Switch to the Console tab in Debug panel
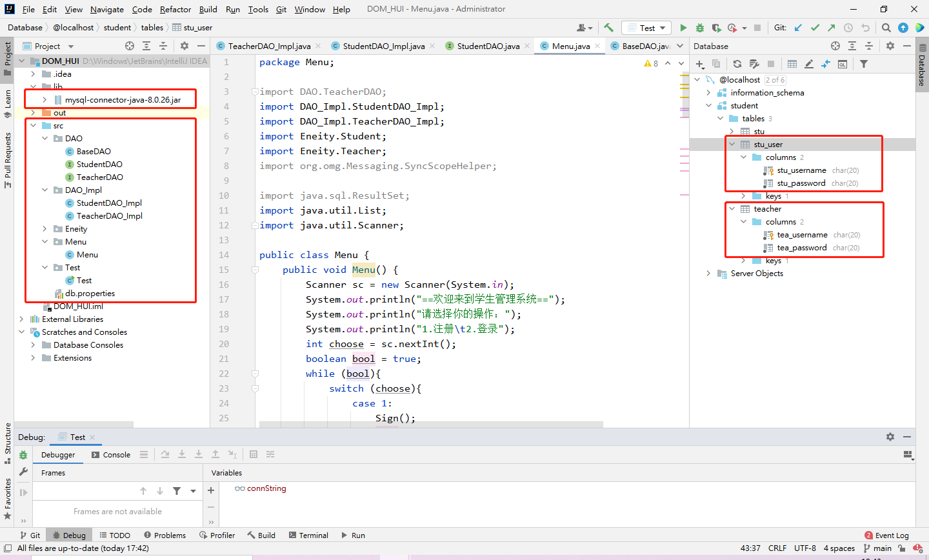The height and width of the screenshot is (560, 929). 117,454
